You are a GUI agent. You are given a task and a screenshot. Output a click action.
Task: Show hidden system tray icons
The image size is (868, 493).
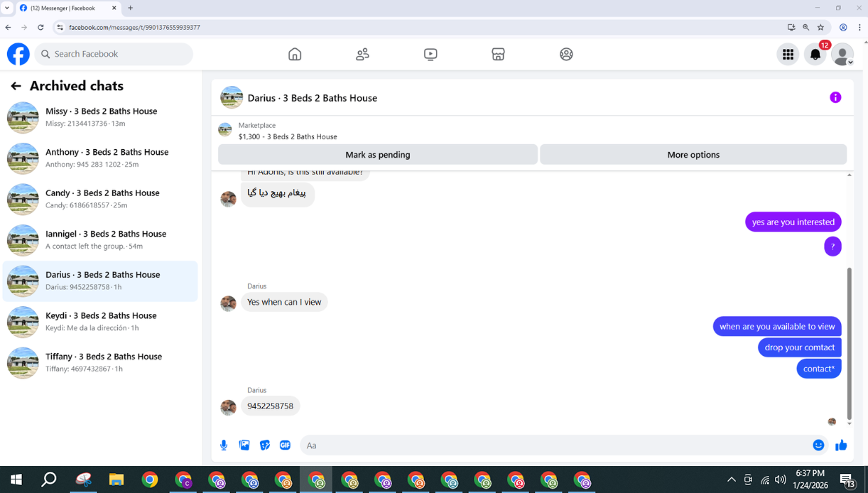click(731, 480)
